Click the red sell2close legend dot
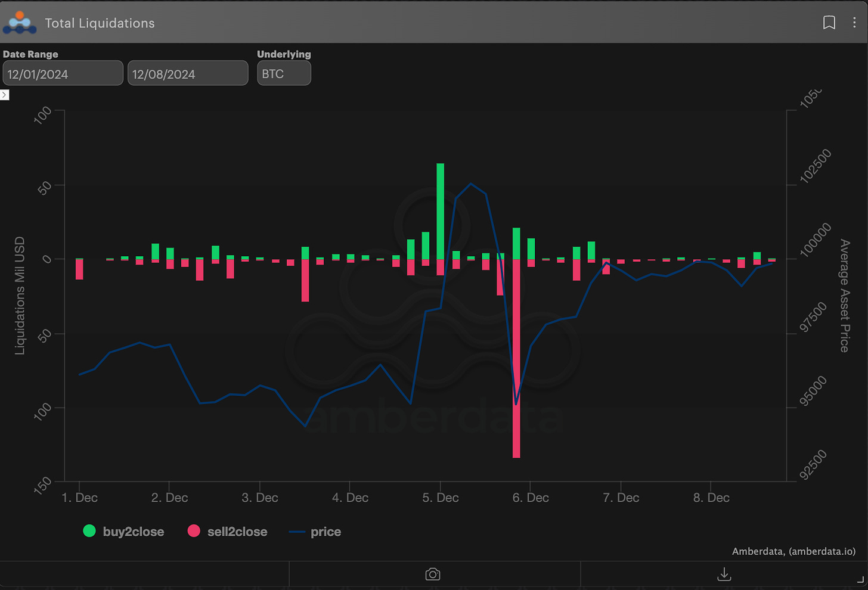Image resolution: width=868 pixels, height=590 pixels. point(194,531)
